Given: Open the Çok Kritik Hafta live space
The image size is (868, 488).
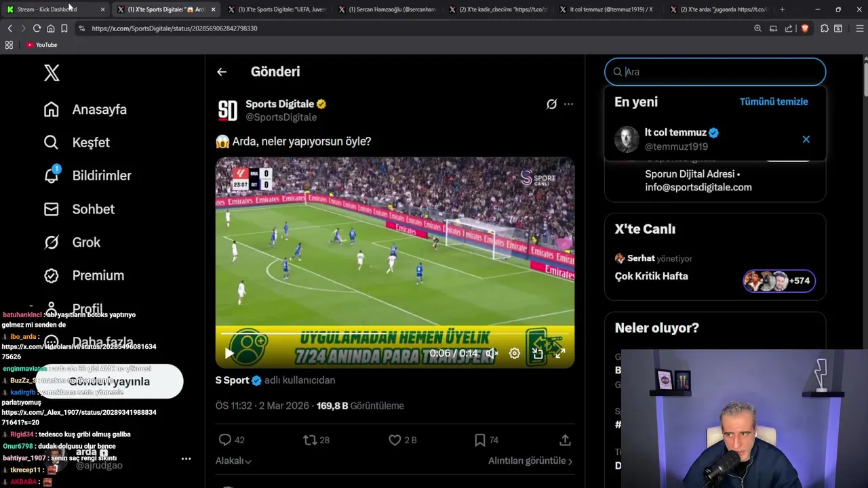Looking at the screenshot, I should pos(651,276).
